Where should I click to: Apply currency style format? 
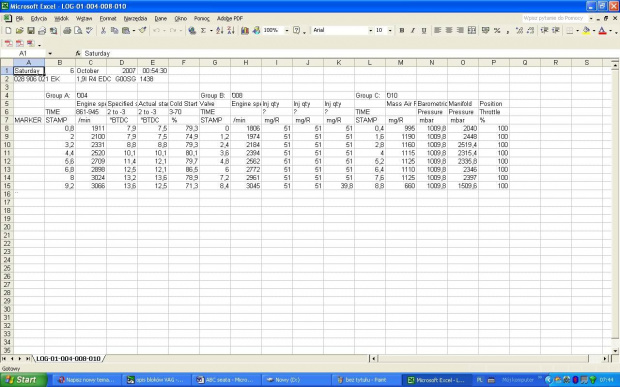(x=486, y=30)
